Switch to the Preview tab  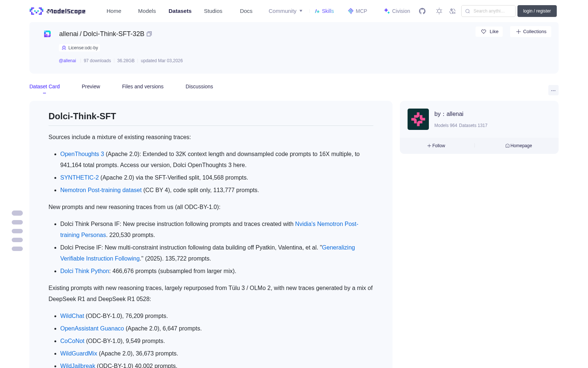[91, 86]
